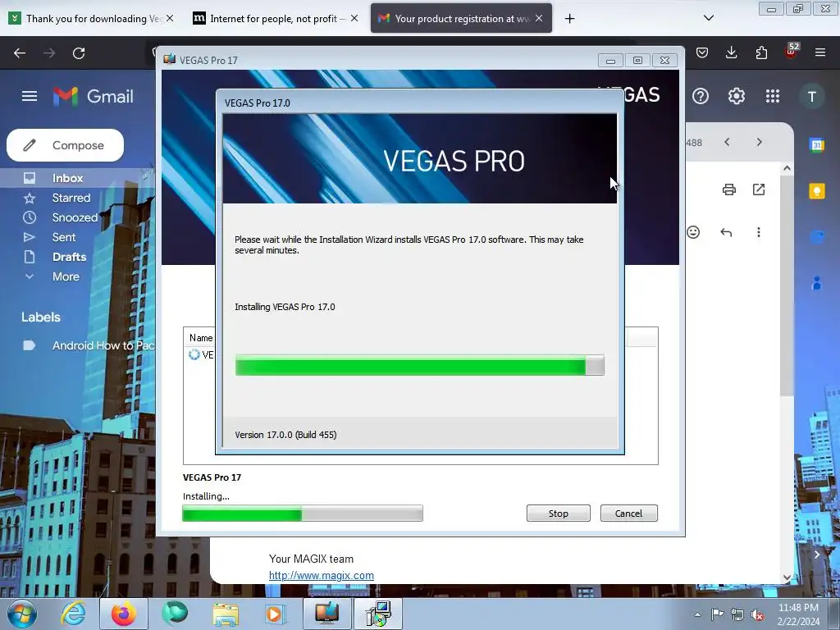This screenshot has height=630, width=840.
Task: Open the Windows Start button
Action: [22, 614]
